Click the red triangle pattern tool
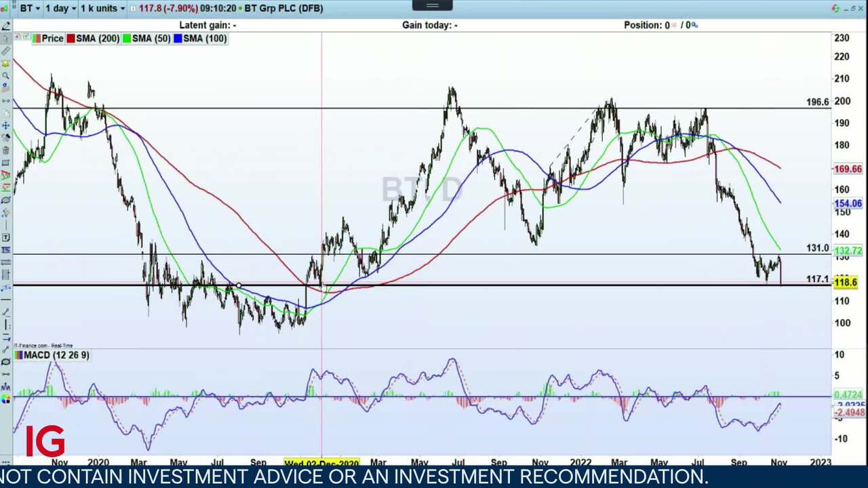 pos(5,175)
